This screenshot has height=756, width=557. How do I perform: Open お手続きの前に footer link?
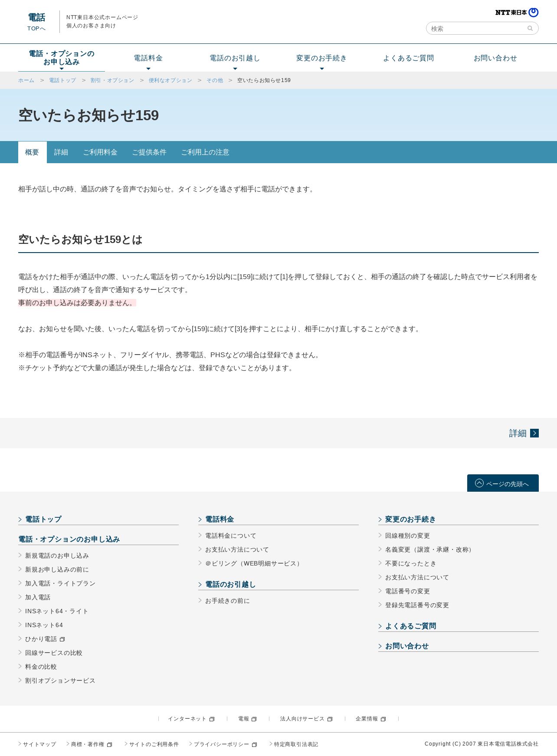point(227,601)
